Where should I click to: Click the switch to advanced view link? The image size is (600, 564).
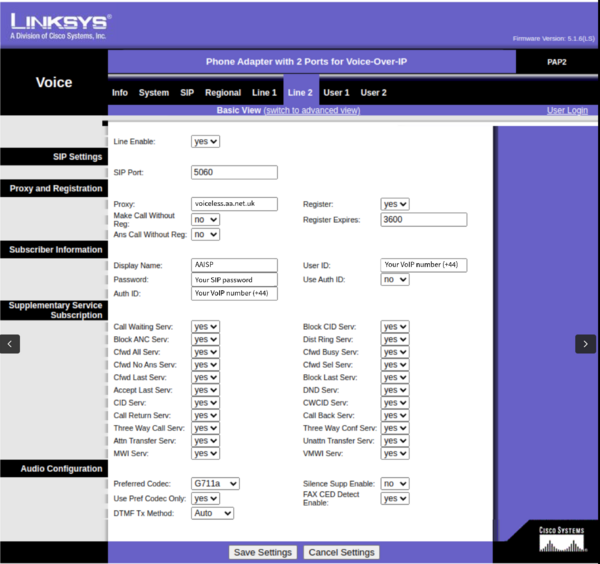tap(311, 110)
